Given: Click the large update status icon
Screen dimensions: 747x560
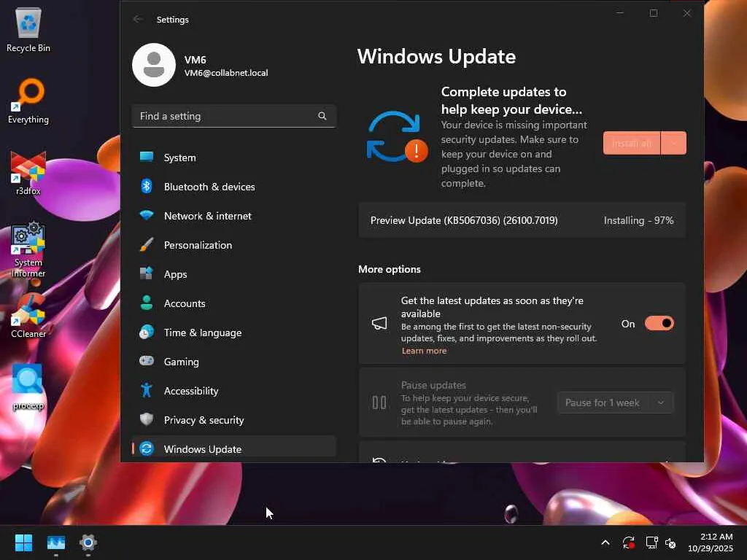Looking at the screenshot, I should (397, 137).
